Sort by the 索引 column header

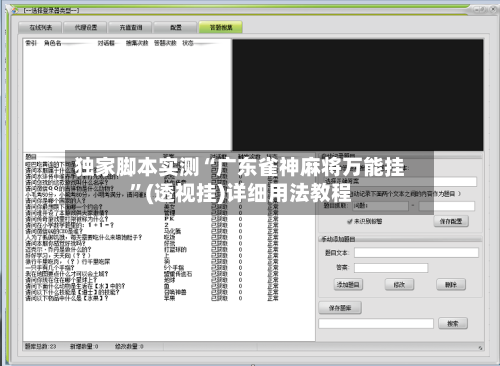31,43
